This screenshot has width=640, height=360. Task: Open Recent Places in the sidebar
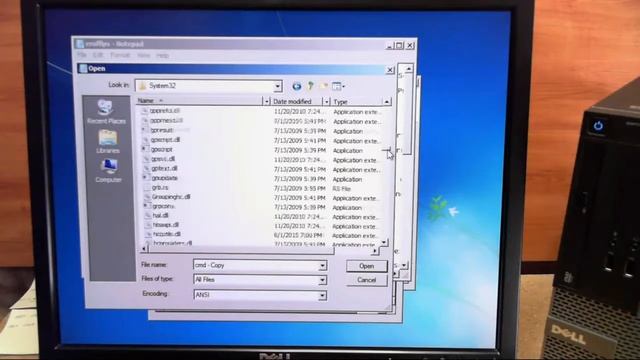106,112
